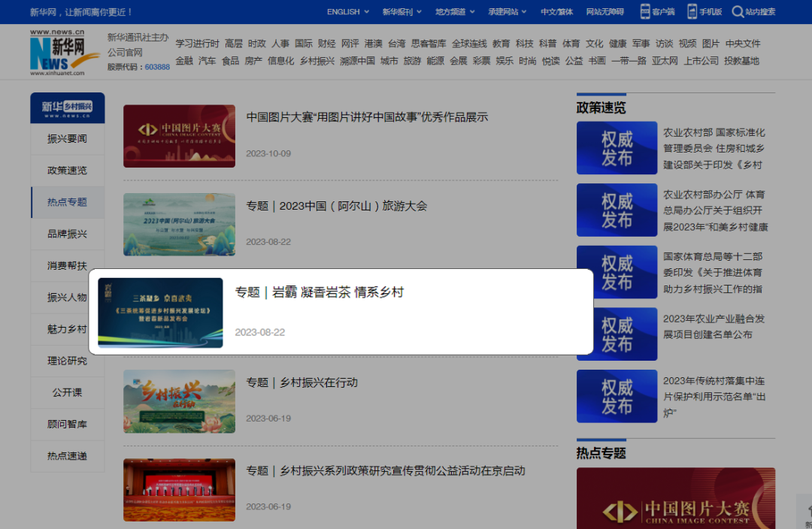Click the 新华乡村振兴 sidebar logo banner

point(67,107)
